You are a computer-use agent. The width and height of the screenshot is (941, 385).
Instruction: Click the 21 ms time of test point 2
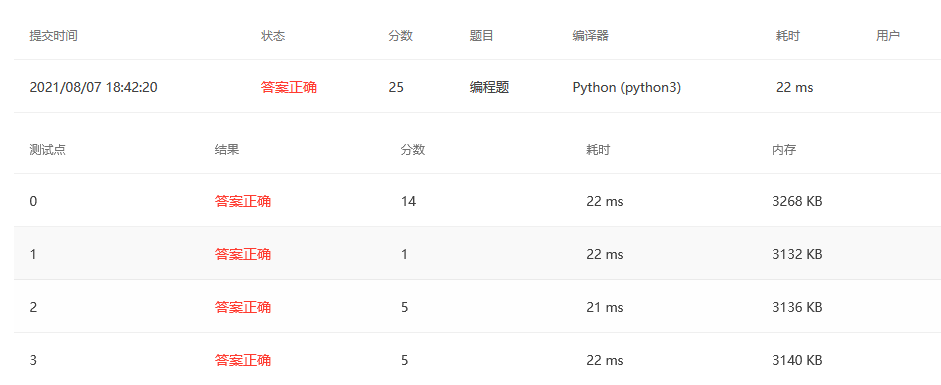605,308
